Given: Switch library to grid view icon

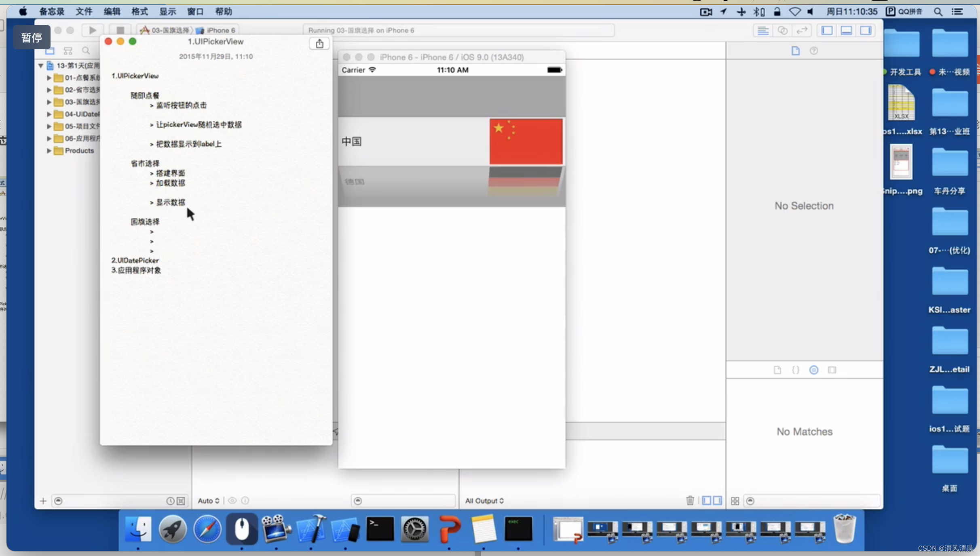Looking at the screenshot, I should point(735,501).
